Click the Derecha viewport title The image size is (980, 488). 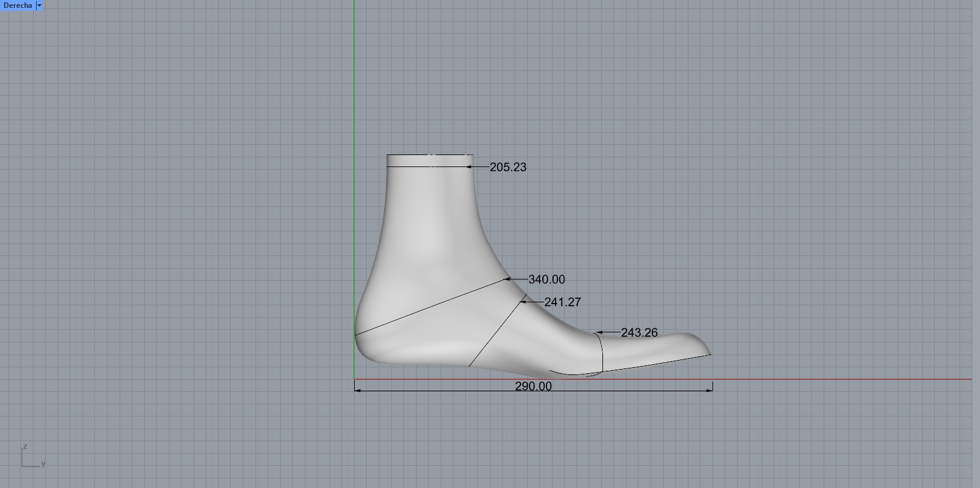click(x=17, y=5)
